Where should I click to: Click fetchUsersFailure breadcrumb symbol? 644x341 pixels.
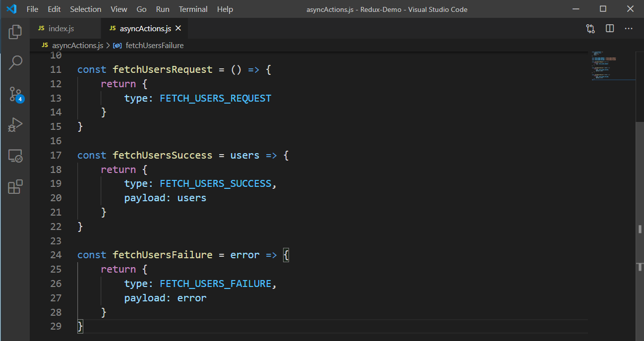(x=155, y=45)
